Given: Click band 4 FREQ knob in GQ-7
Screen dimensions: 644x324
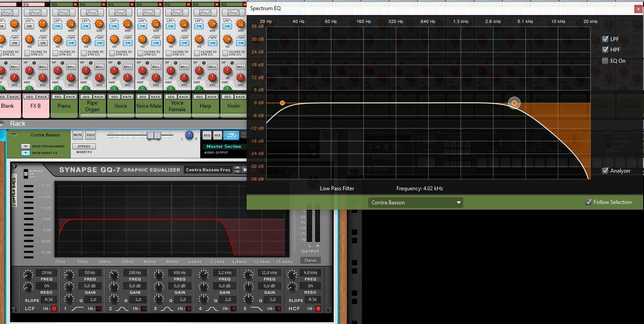Looking at the screenshot, I should coord(203,275).
